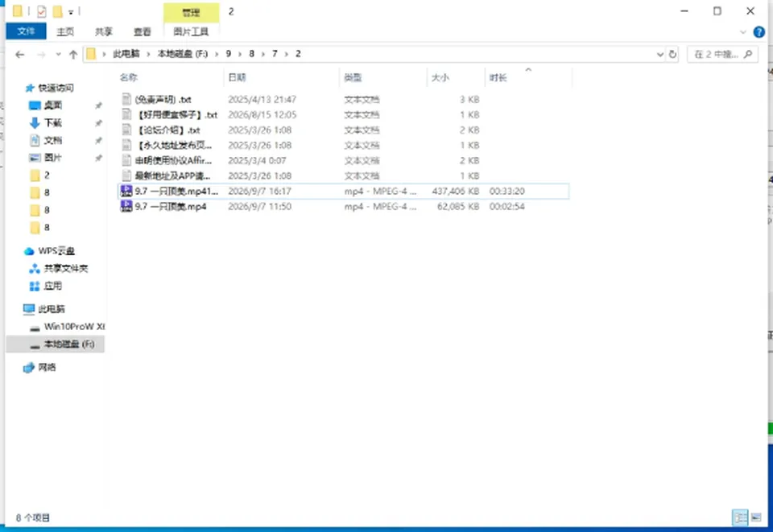Select 此电脑 in the navigation pane
773x532 pixels.
tap(52, 309)
